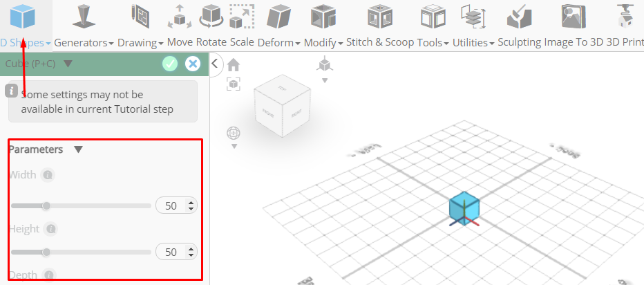Select the Stitch & Scoop icon
The height and width of the screenshot is (285, 644).
click(380, 17)
